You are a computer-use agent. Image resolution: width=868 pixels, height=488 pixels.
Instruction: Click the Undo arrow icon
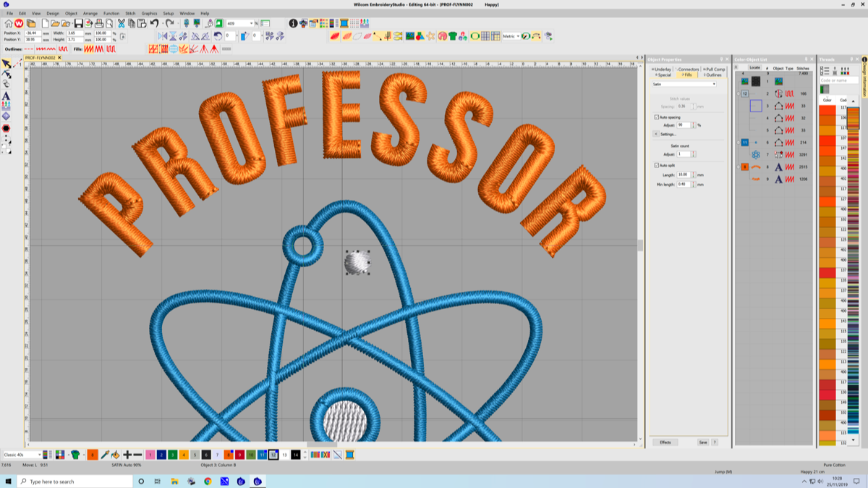pyautogui.click(x=154, y=24)
